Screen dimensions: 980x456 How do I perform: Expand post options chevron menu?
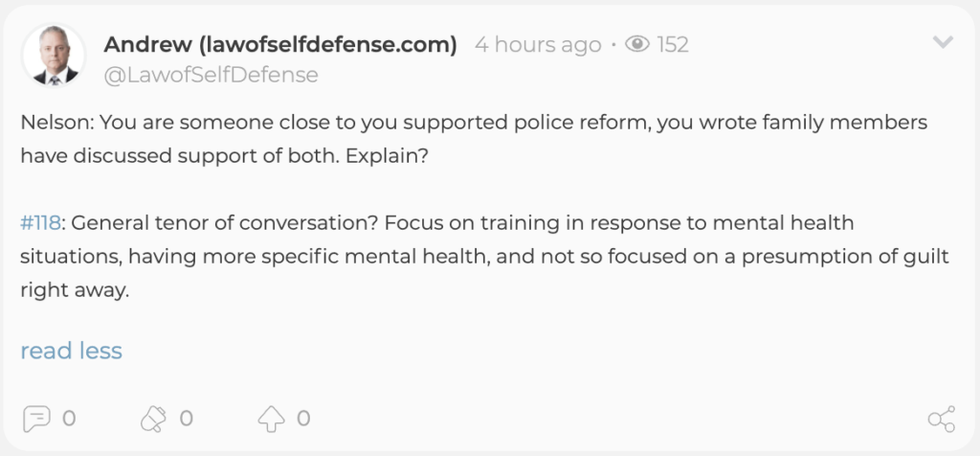(943, 42)
